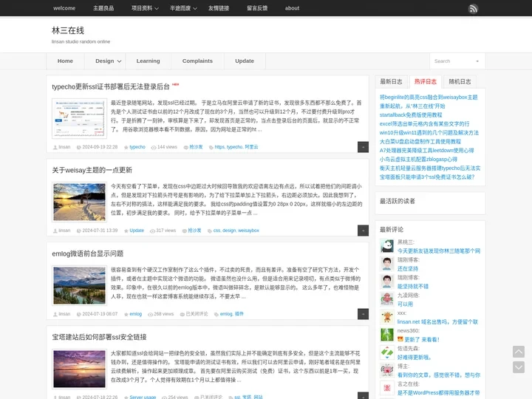Open the 友情链接 menu item
The width and height of the screenshot is (532, 399).
pyautogui.click(x=219, y=8)
